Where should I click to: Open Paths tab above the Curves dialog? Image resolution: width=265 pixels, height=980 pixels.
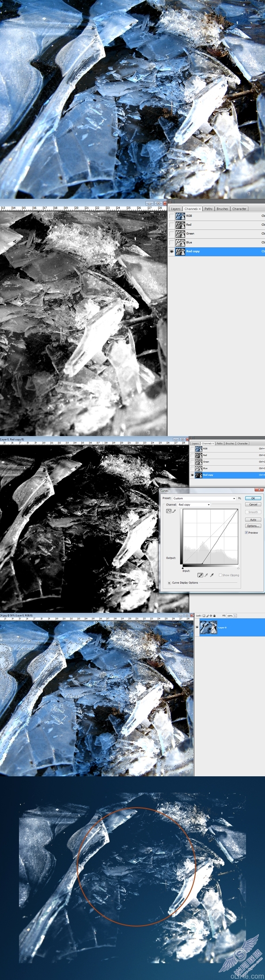click(x=220, y=443)
